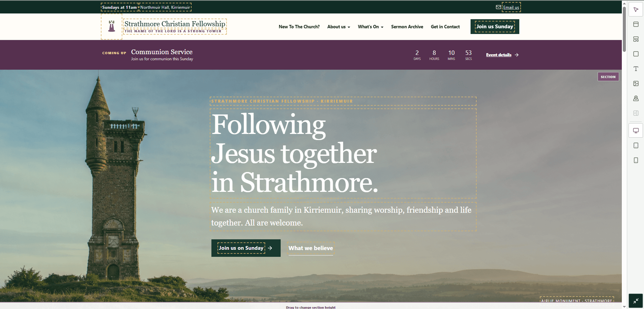Select the Strathmore Christian Fellowship site title
Screen dimensions: 644x309
[175, 24]
